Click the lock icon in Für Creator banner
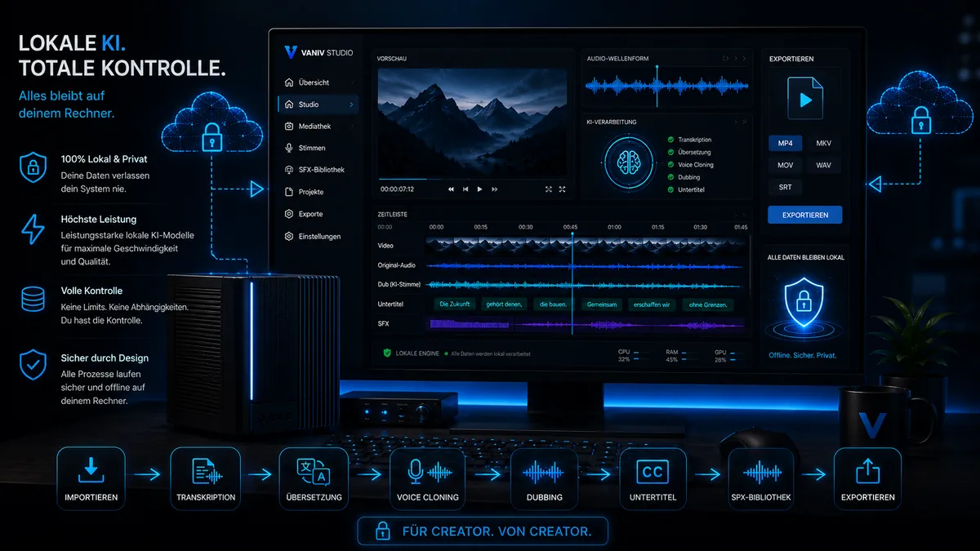This screenshot has width=980, height=551. click(x=382, y=531)
